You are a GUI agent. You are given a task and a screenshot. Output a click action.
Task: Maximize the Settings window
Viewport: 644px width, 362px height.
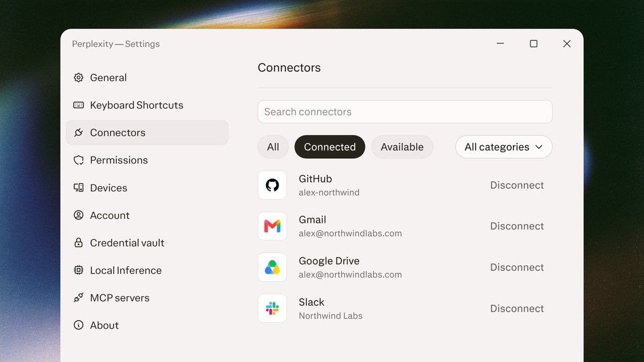[x=533, y=44]
